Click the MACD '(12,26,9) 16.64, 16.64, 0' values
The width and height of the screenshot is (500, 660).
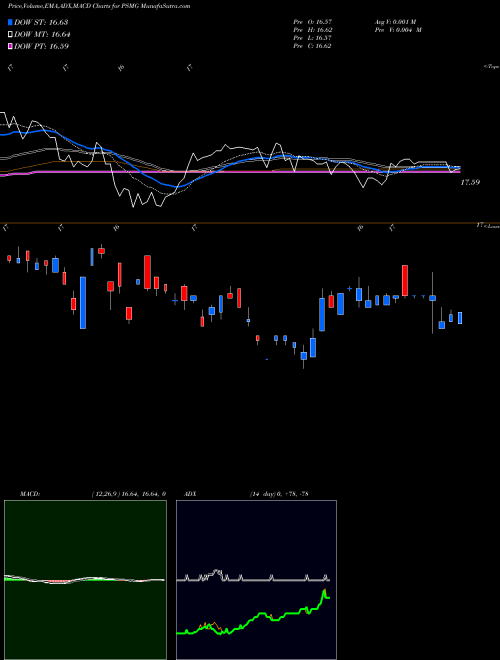[128, 493]
